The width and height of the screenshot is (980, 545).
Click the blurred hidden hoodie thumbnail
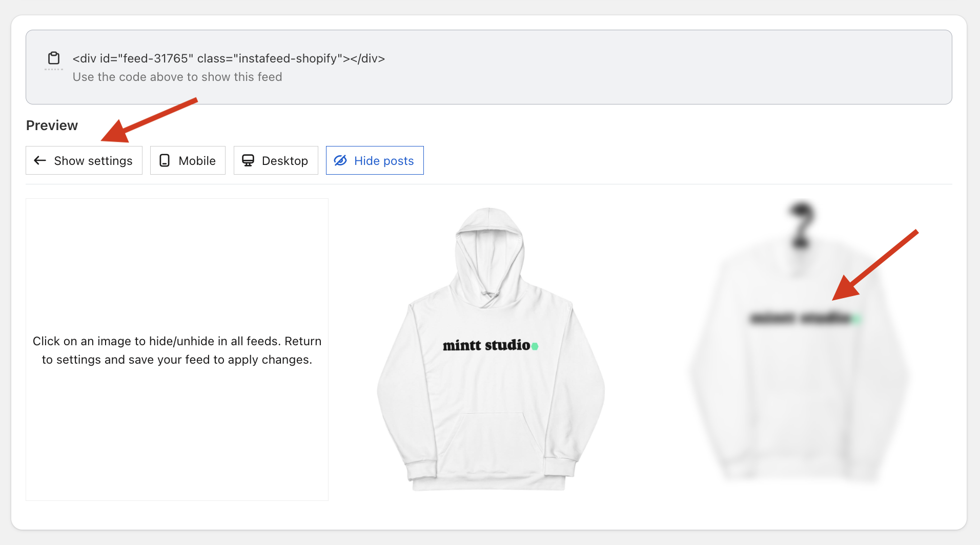(x=800, y=348)
